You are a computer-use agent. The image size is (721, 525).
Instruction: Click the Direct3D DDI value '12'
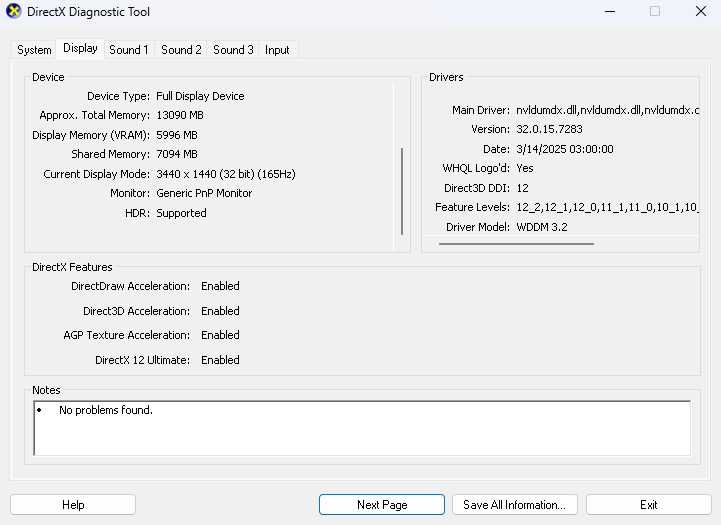522,188
